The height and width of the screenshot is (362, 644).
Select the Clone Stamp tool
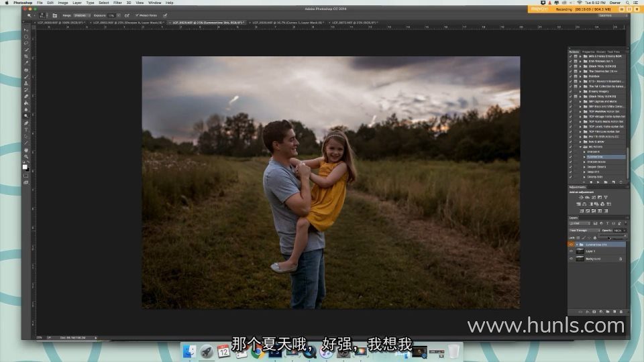pos(26,83)
